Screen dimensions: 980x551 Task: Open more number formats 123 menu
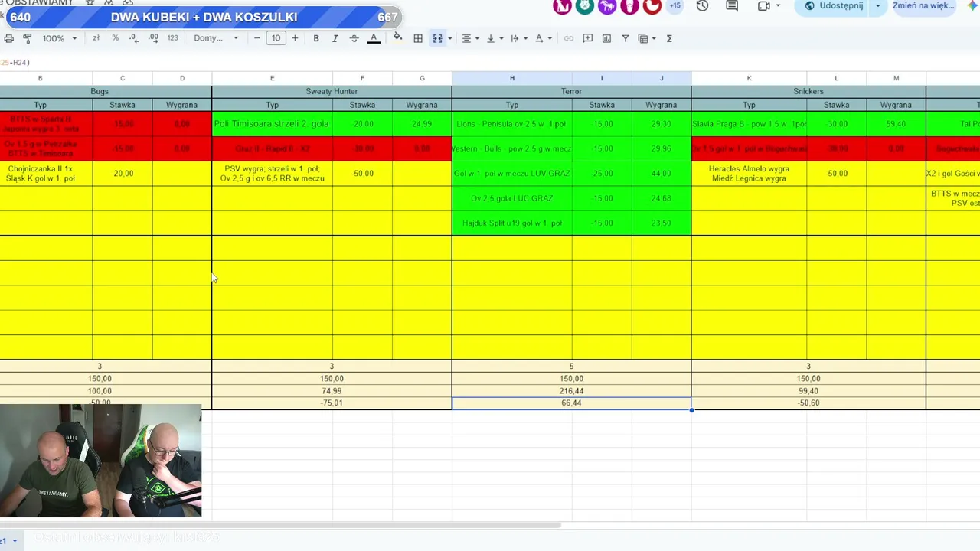[172, 38]
